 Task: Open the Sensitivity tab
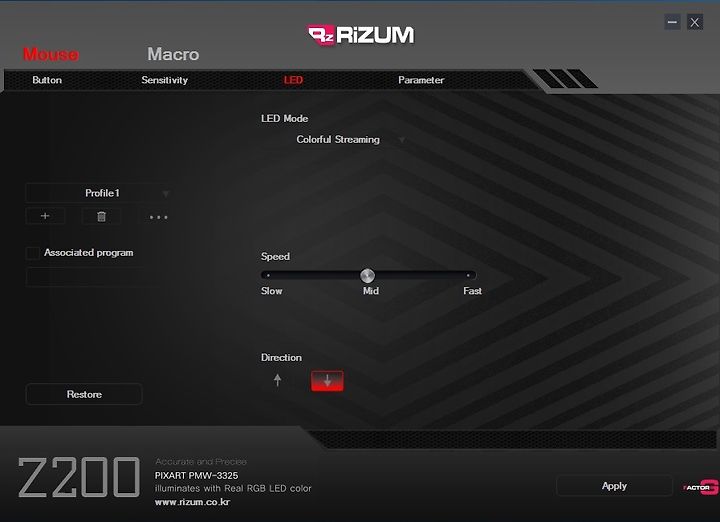[164, 80]
